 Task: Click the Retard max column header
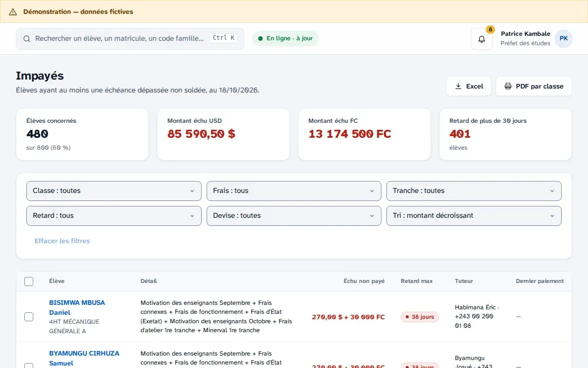[x=417, y=281]
